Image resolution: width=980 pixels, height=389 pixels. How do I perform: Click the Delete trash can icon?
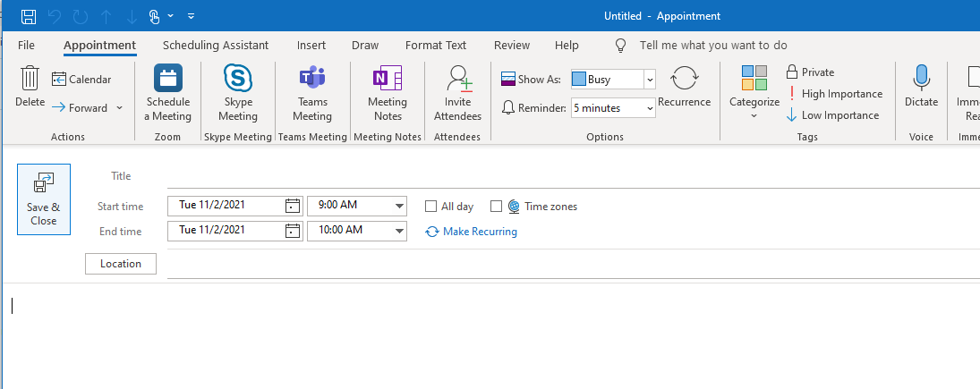click(30, 78)
